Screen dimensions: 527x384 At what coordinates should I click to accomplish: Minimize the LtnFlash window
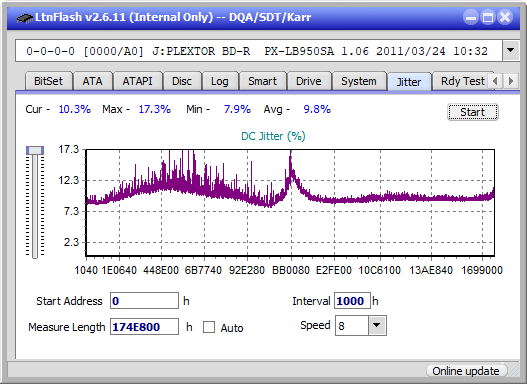(471, 17)
